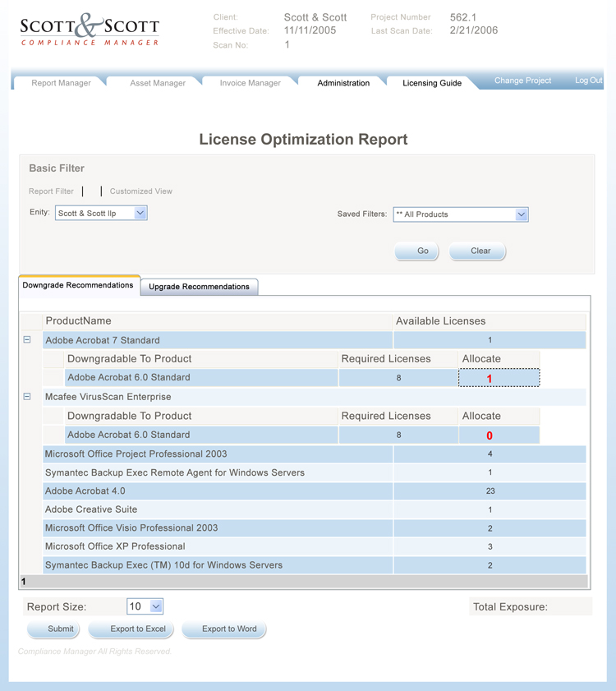Click the available license count 23
The height and width of the screenshot is (691, 616).
490,491
